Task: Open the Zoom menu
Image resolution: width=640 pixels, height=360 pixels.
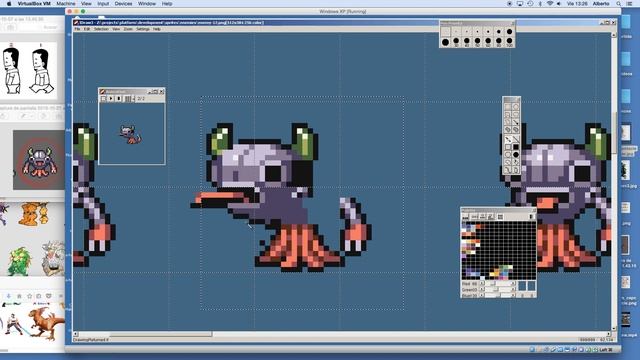Action: coord(128,29)
